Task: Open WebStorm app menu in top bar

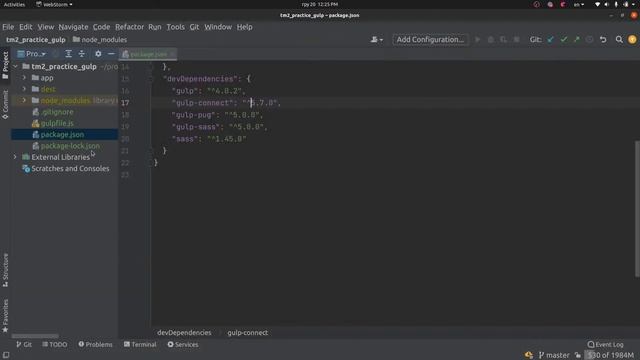Action: pyautogui.click(x=54, y=4)
